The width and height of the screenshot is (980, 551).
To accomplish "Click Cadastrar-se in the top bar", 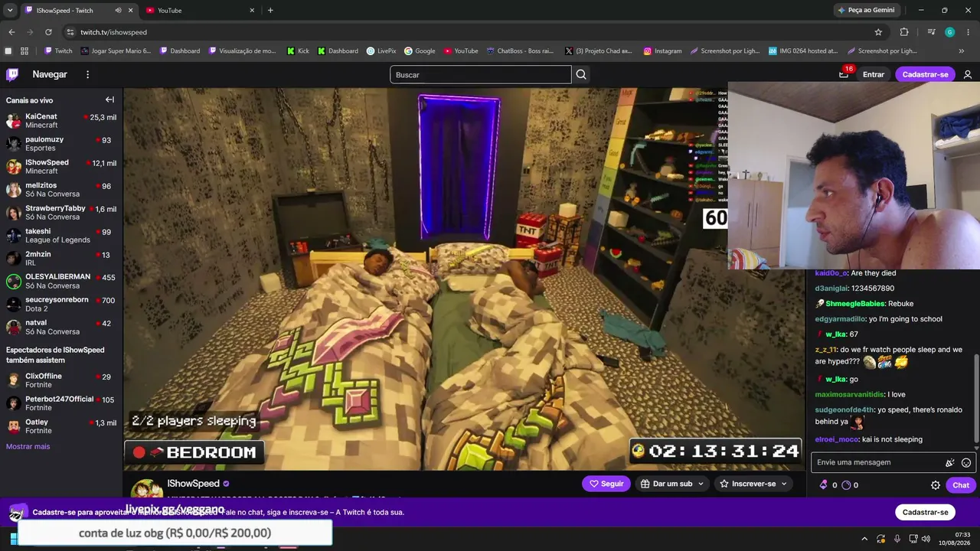I will [925, 74].
